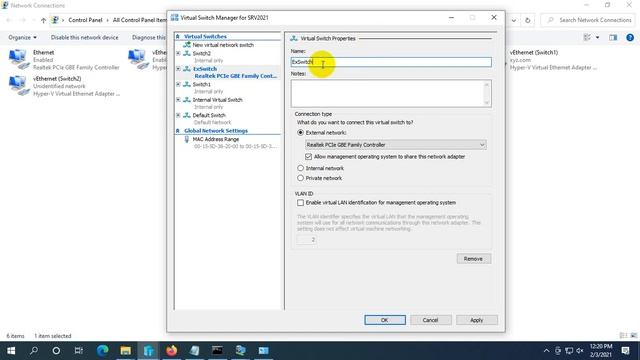
Task: Toggle Allow management operating system to share adapter
Action: [x=308, y=157]
